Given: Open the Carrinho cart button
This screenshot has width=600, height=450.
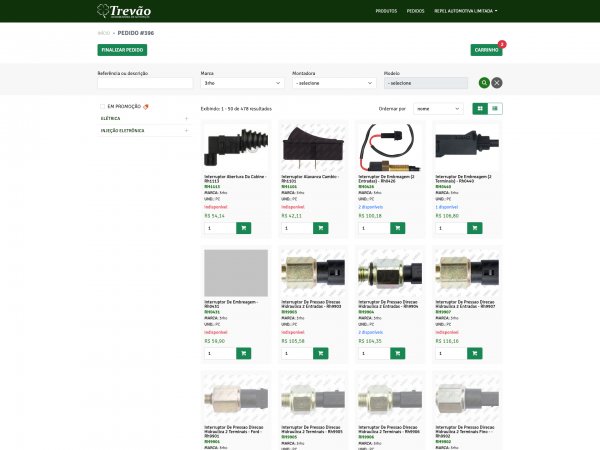Looking at the screenshot, I should click(x=486, y=49).
